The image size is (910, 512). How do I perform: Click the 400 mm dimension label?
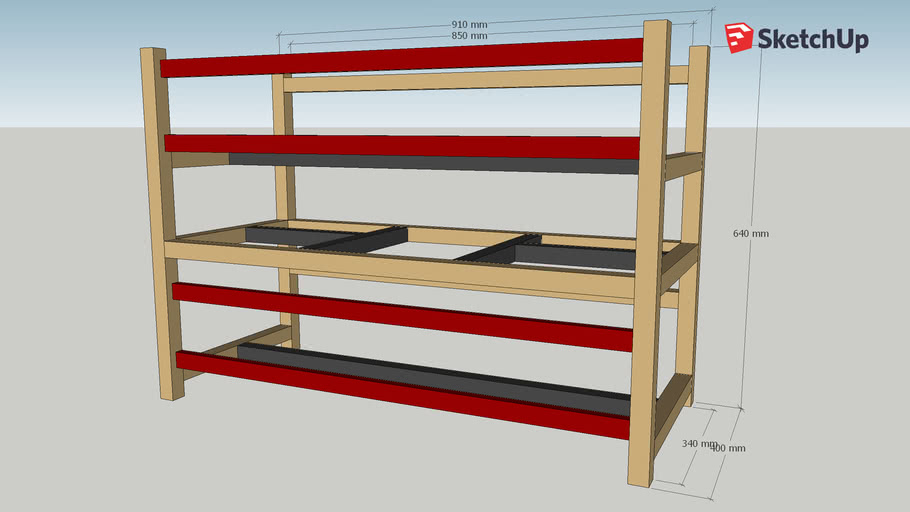point(728,448)
